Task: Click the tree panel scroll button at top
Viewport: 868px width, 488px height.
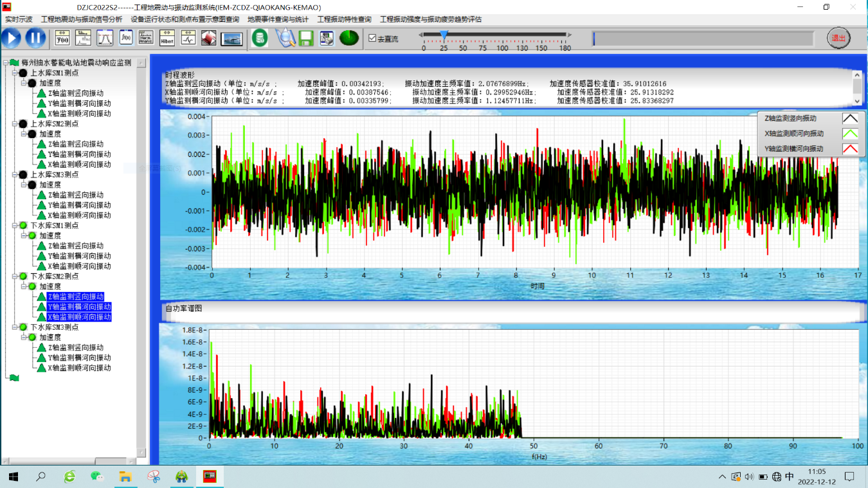Action: (141, 63)
